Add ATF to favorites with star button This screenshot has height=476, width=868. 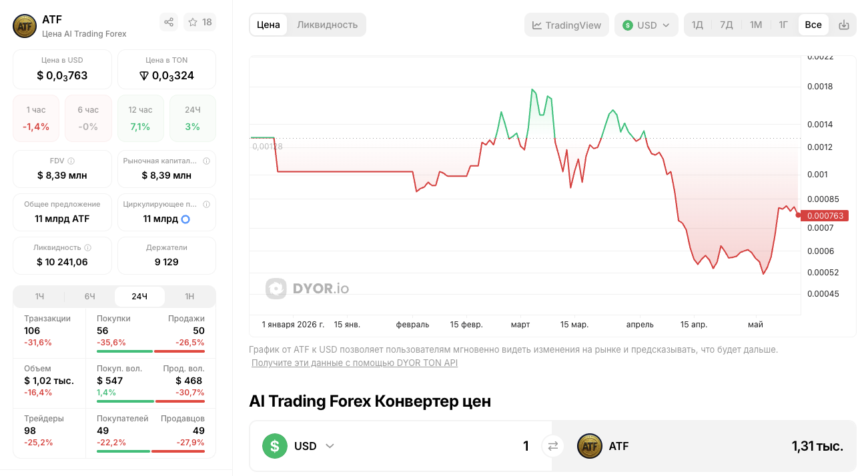[x=200, y=22]
